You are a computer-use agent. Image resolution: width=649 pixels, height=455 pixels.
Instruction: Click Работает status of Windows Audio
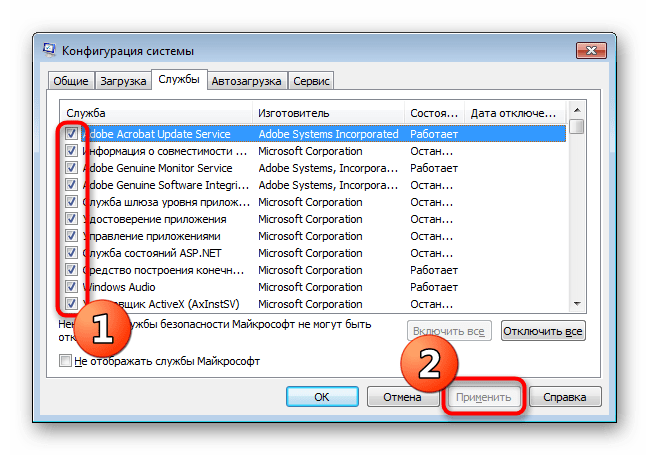coord(434,287)
